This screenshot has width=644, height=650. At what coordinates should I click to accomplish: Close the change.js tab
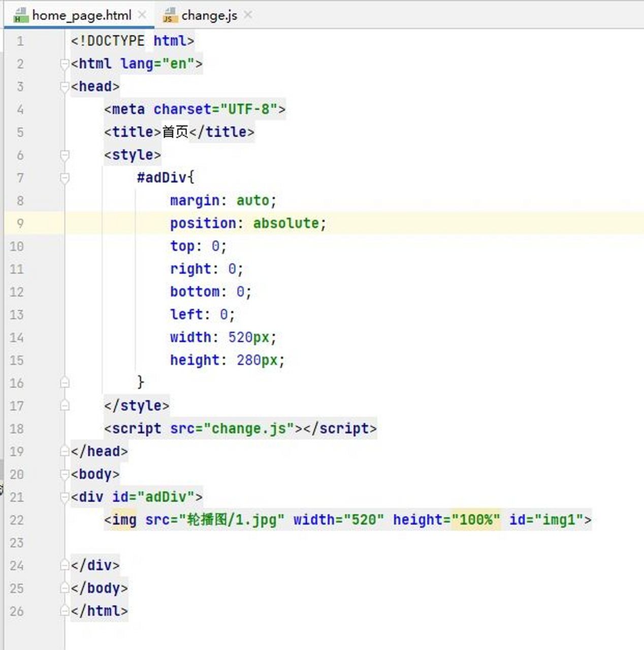point(248,15)
